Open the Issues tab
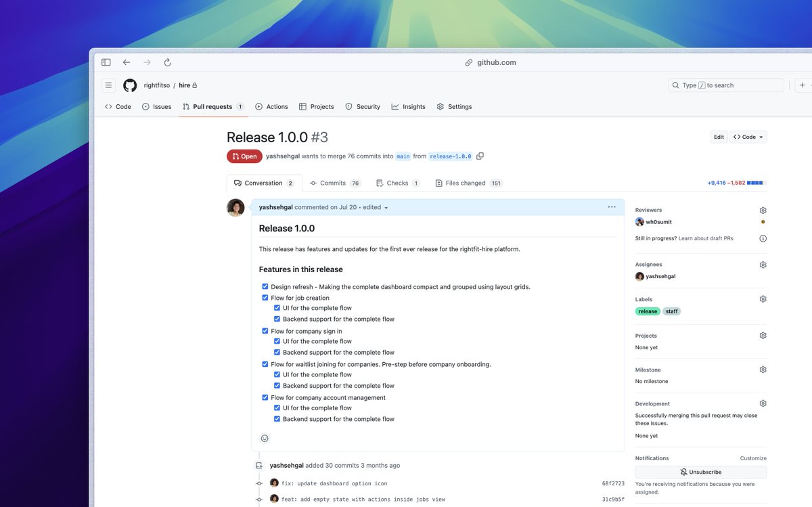The width and height of the screenshot is (812, 507). tap(156, 107)
